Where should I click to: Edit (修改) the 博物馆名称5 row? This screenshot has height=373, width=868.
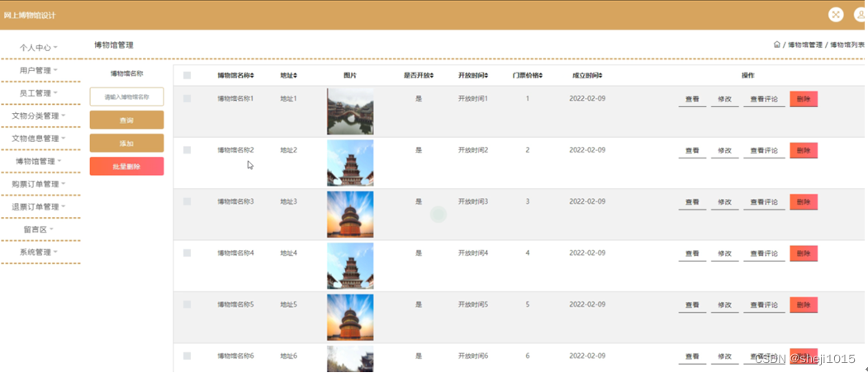click(724, 305)
